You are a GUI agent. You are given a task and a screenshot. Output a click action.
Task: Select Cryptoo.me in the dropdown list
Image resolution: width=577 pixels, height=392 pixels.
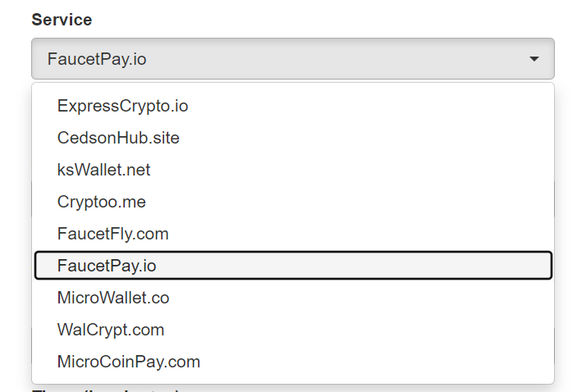click(x=102, y=202)
